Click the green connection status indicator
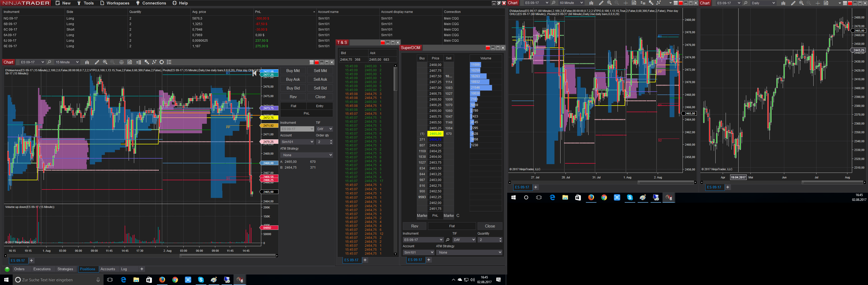Image resolution: width=868 pixels, height=285 pixels. point(7,269)
